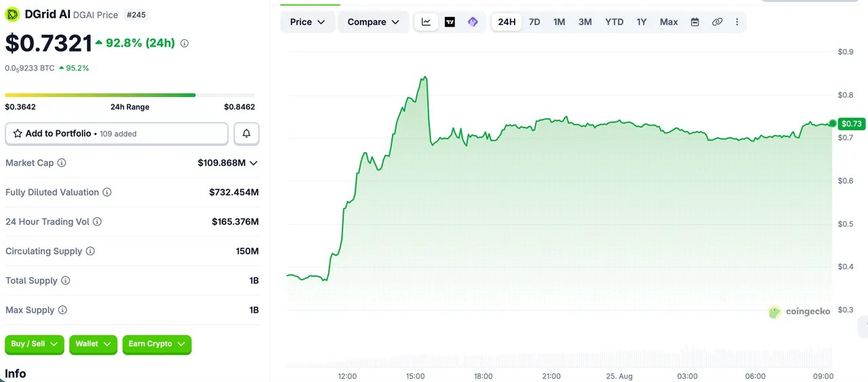Click the 24h Range progress bar
Viewport: 868px width, 382px height.
(x=130, y=95)
